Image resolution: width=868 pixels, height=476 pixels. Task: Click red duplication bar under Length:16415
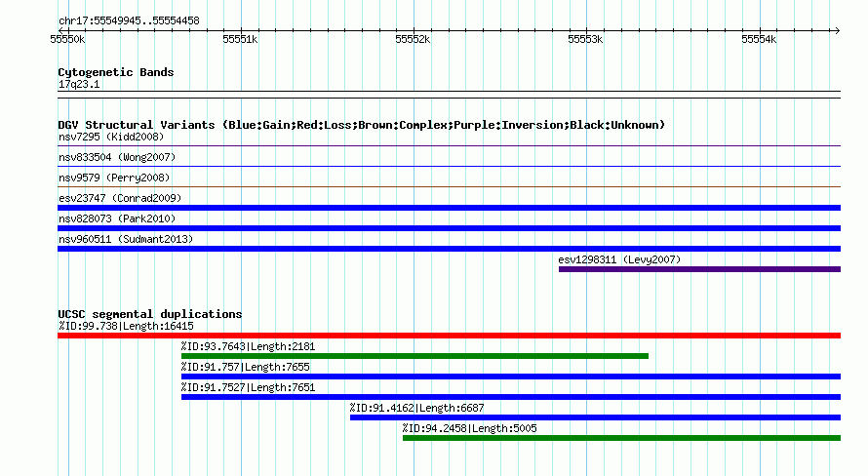click(x=449, y=336)
